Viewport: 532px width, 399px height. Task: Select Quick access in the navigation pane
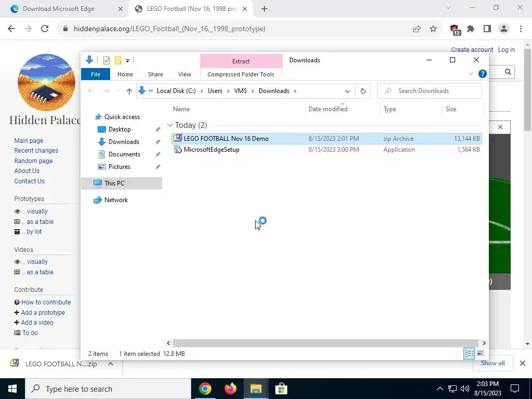(122, 117)
